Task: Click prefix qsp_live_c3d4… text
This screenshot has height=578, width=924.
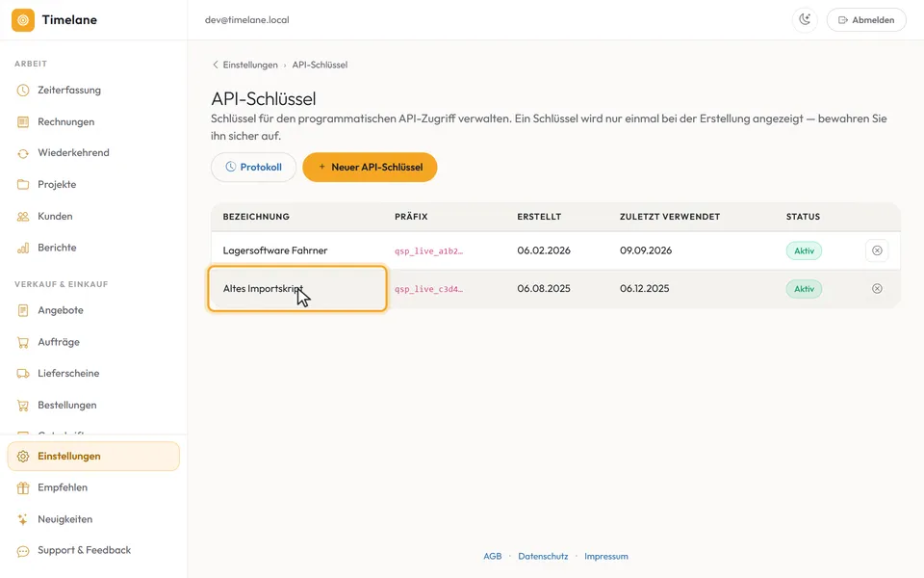Action: [428, 289]
